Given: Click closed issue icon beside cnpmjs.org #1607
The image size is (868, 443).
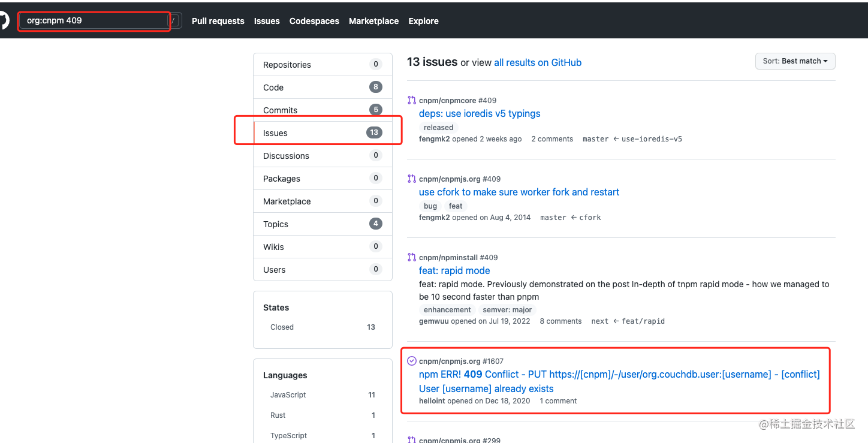Looking at the screenshot, I should [412, 361].
